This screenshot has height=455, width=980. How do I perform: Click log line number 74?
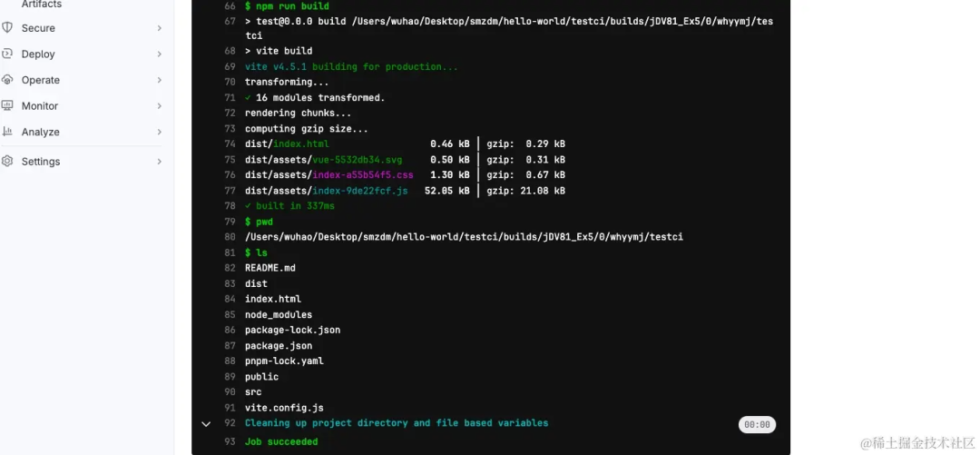coord(230,144)
